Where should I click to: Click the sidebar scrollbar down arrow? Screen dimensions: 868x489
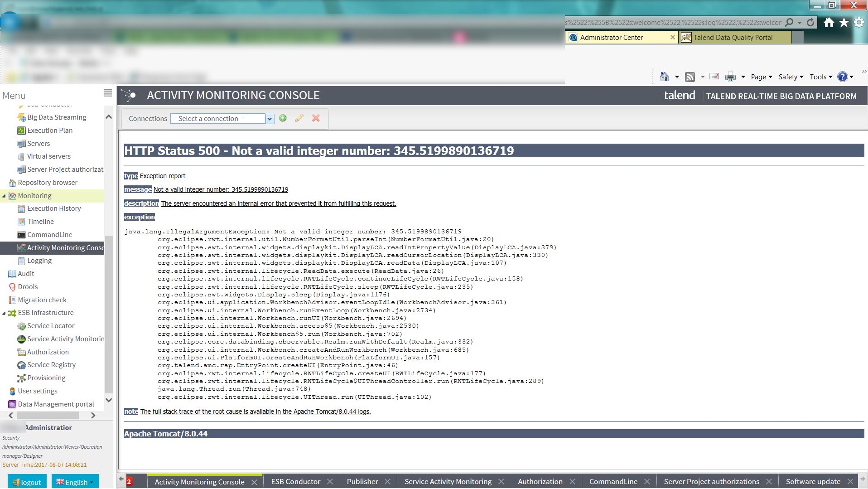(108, 400)
